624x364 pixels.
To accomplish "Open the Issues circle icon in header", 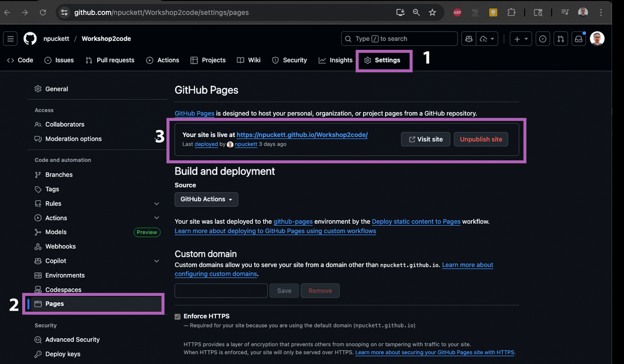I will [542, 39].
